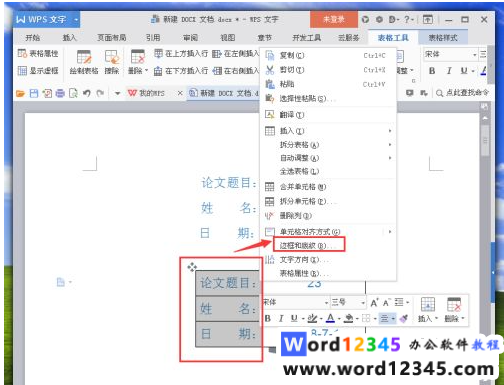The height and width of the screenshot is (385, 504).
Task: Click the save icon in quick toolbar
Action: 34,93
